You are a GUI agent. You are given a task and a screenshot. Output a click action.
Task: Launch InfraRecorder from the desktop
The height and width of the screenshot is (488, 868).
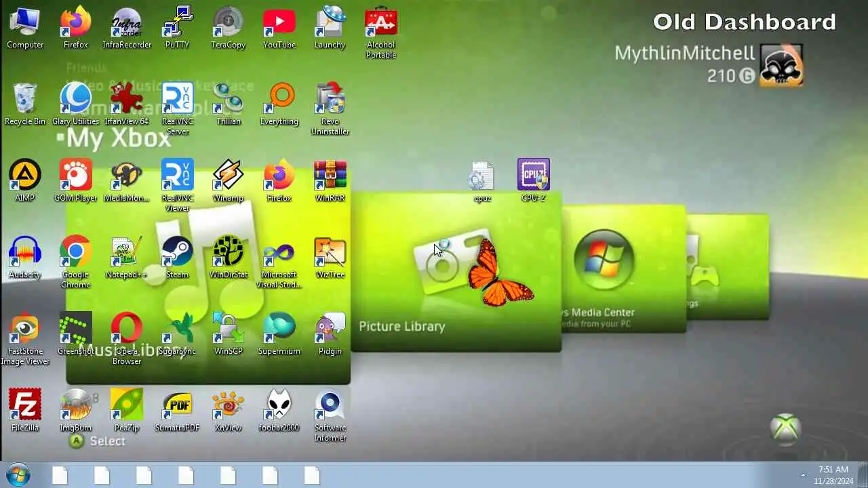point(127,28)
